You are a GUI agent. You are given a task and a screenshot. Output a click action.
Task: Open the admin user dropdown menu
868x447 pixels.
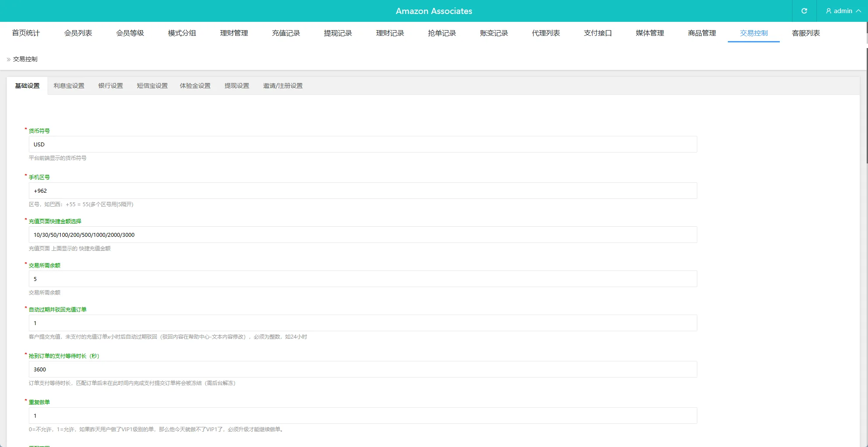[x=843, y=11]
